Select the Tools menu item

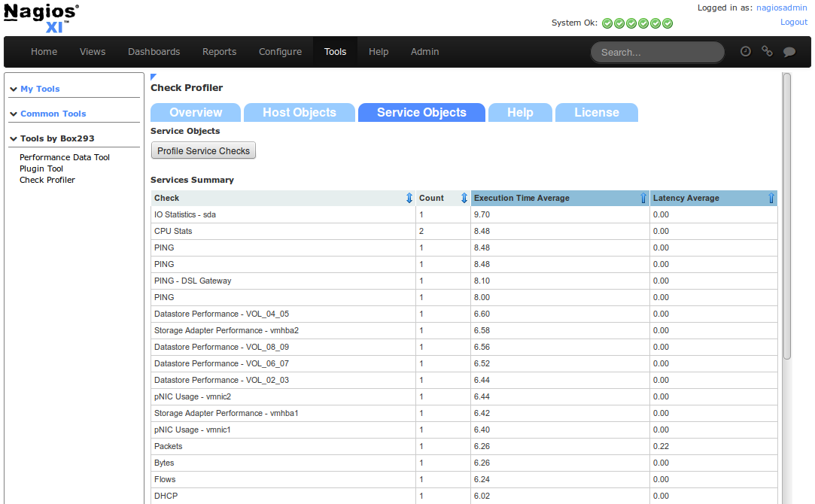(335, 51)
